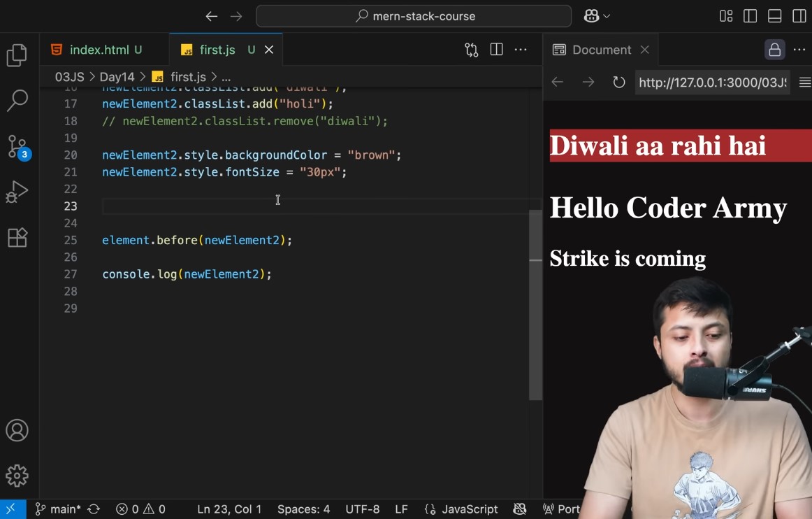This screenshot has width=812, height=519.
Task: Click the empty line 23 in the editor
Action: pyautogui.click(x=321, y=206)
